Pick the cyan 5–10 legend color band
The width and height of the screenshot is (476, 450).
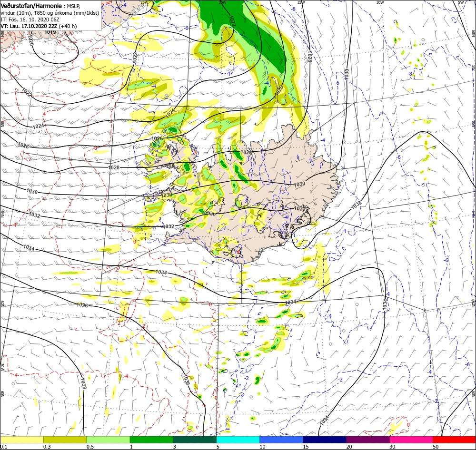click(x=238, y=440)
